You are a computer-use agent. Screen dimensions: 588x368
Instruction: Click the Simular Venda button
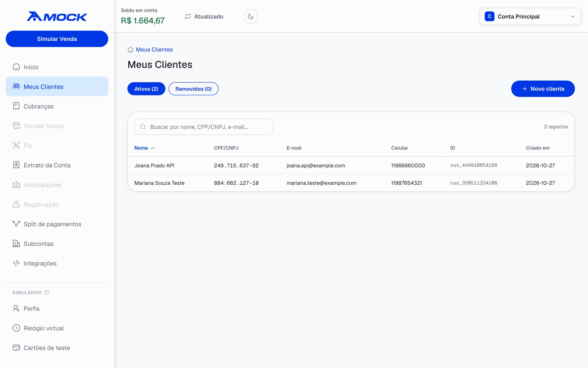pos(57,39)
